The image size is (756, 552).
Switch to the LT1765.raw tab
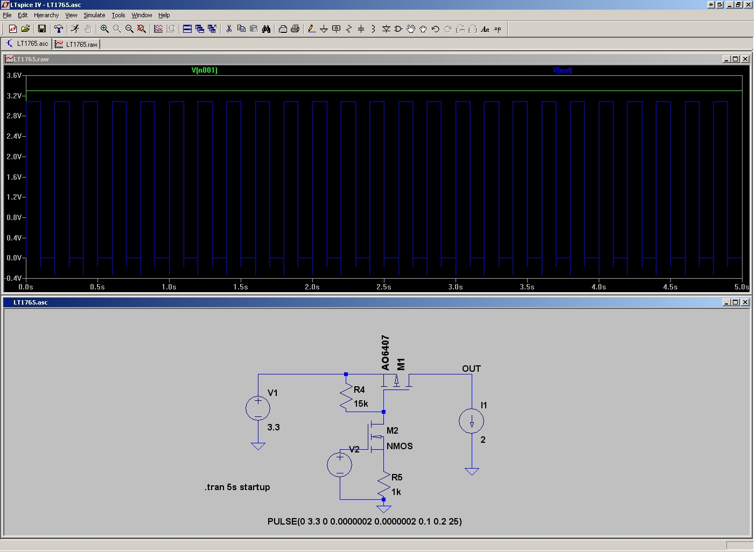(76, 44)
